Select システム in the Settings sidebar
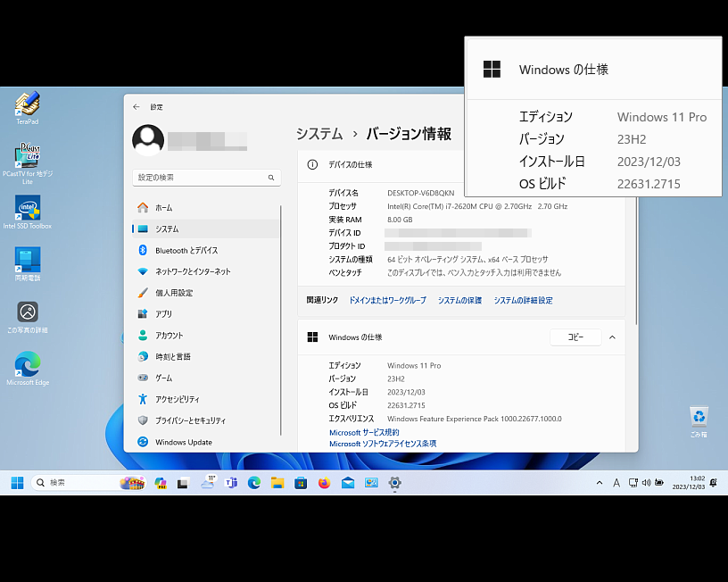 coord(206,229)
